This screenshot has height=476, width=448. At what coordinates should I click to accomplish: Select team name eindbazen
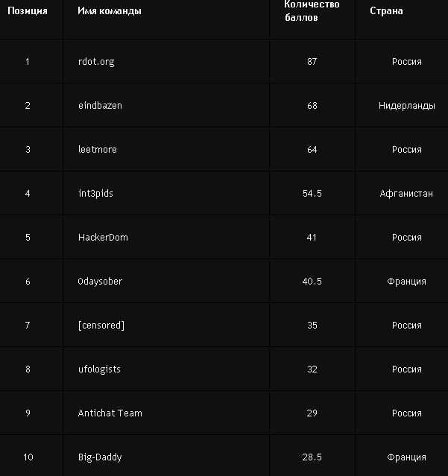click(100, 106)
